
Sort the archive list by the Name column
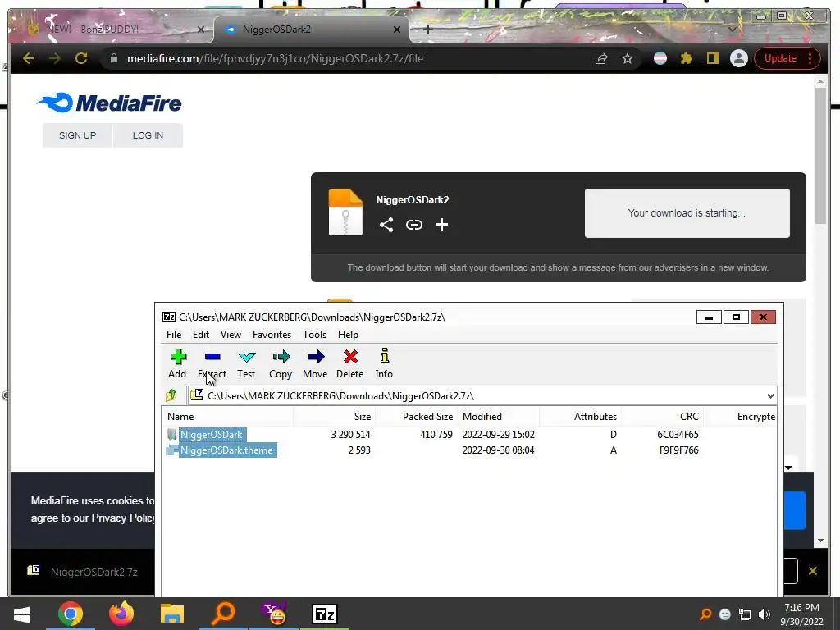(x=228, y=416)
